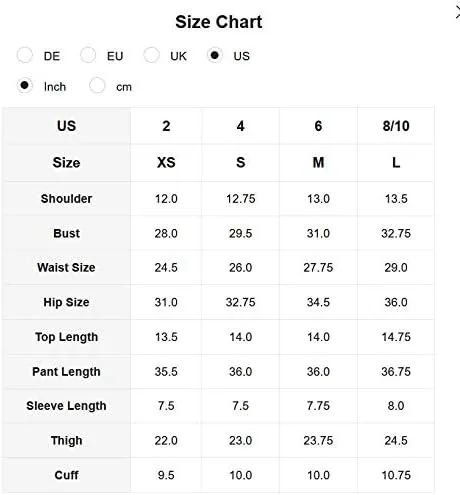Select the US sizing radio button
Screen dimensions: 460x495
click(x=215, y=55)
